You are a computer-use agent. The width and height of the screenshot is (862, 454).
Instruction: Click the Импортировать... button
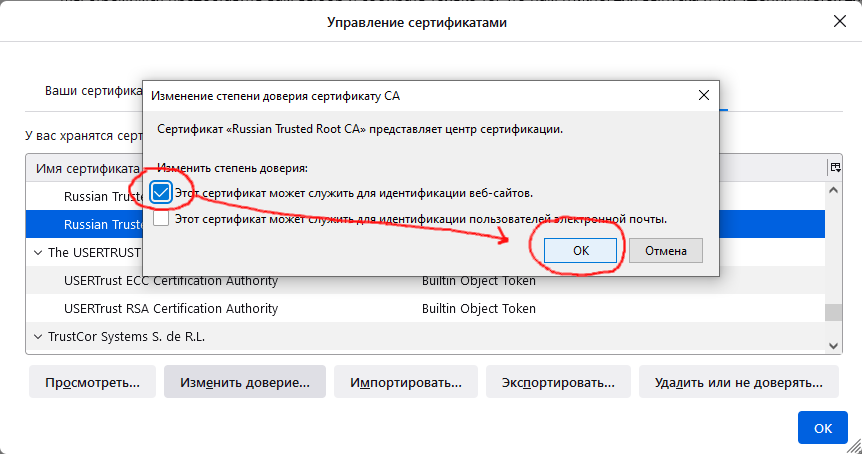406,382
